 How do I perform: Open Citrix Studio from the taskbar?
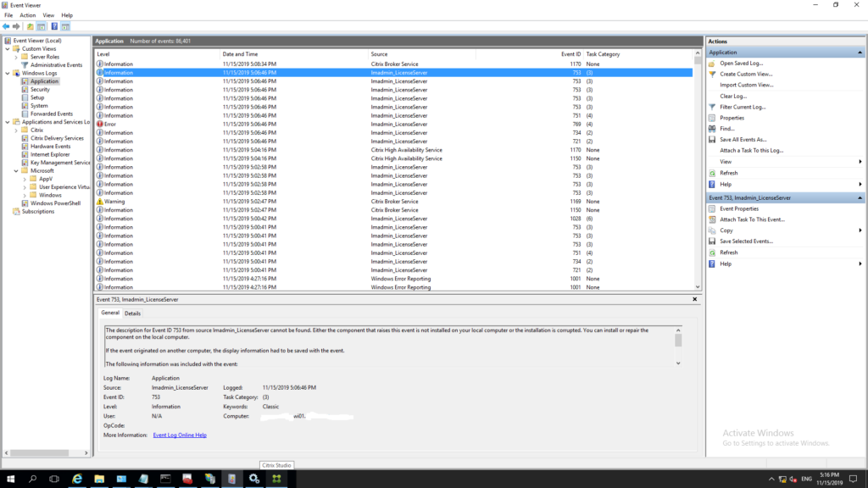tap(276, 479)
